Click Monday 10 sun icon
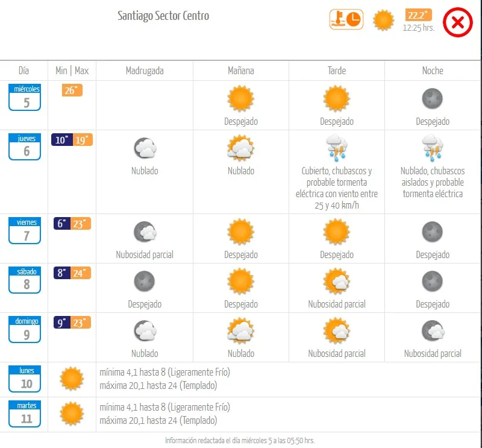The height and width of the screenshot is (448, 482). [72, 379]
